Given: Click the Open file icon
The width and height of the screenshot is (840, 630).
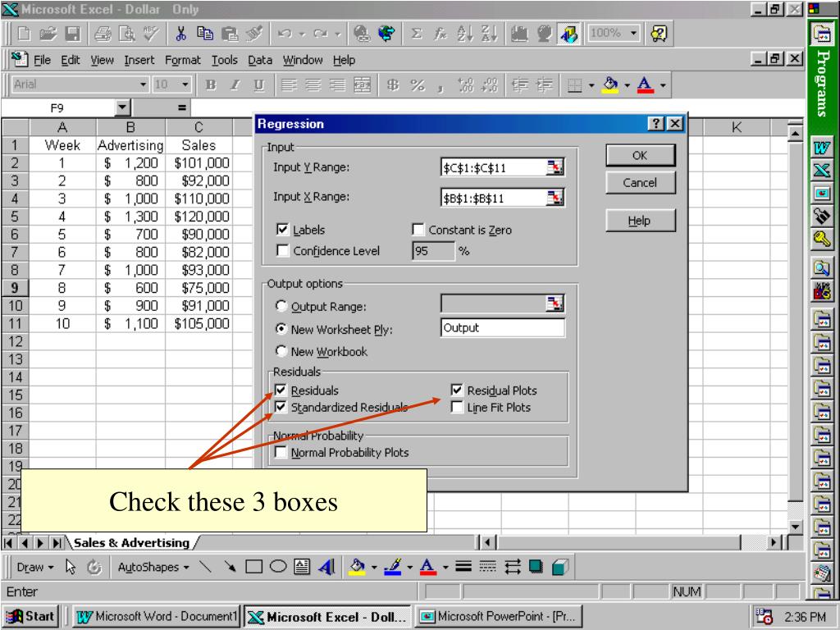Looking at the screenshot, I should coord(48,34).
